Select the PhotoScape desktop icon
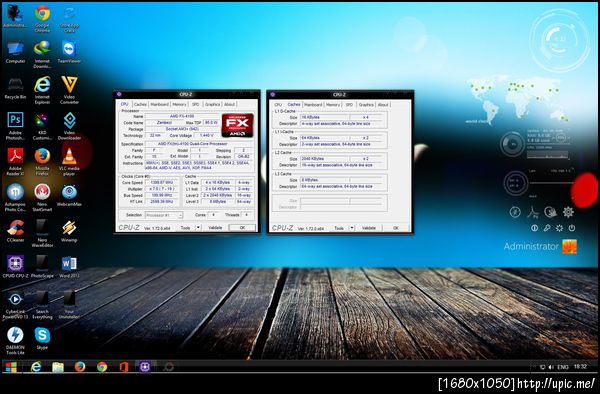This screenshot has height=394, width=600. click(42, 267)
